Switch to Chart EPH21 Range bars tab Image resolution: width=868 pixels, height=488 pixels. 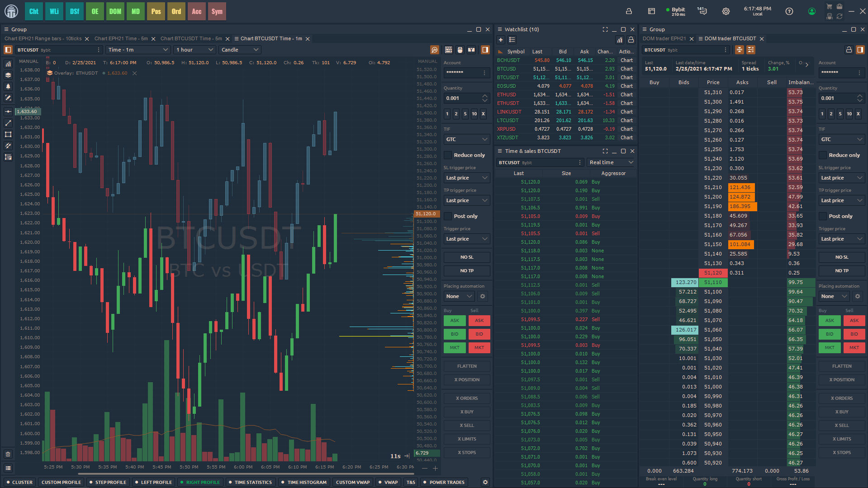[x=43, y=38]
